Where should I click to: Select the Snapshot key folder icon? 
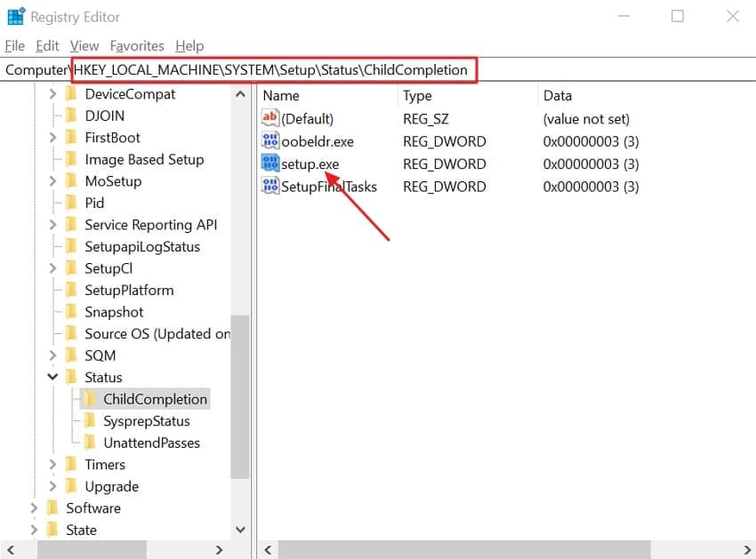(72, 311)
